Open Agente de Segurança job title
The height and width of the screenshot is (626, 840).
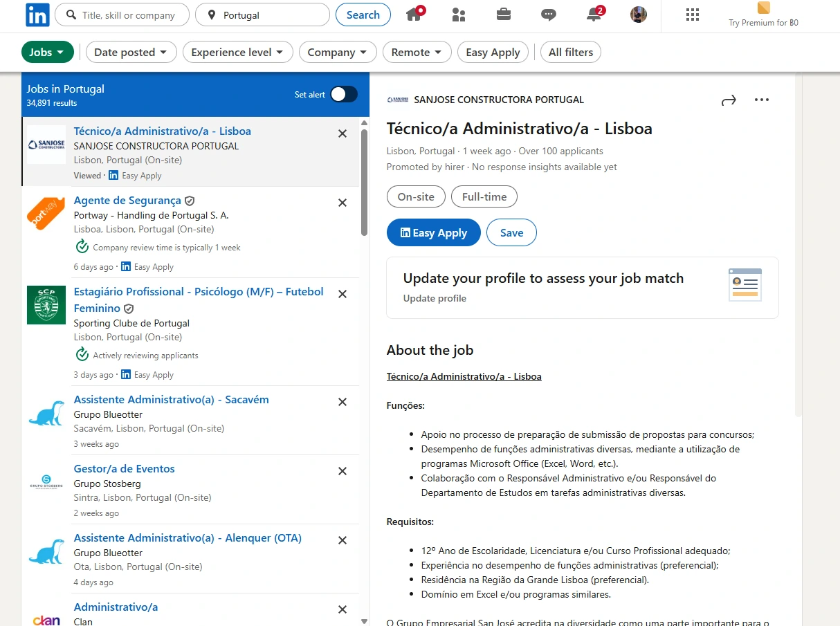tap(127, 200)
